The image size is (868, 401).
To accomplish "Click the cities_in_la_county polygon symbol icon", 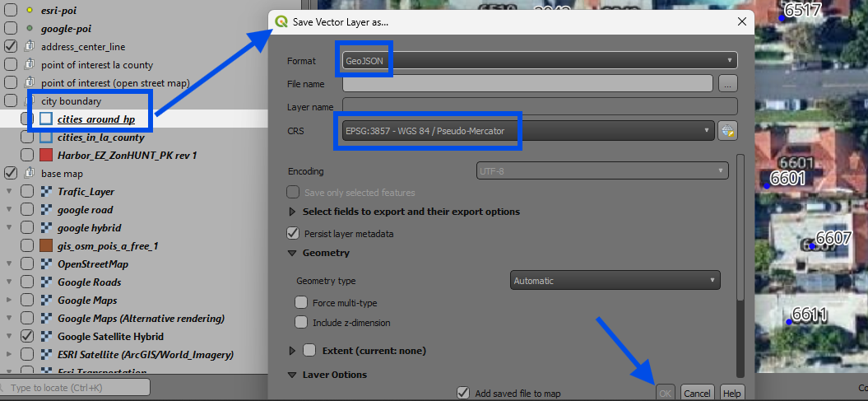I will [46, 137].
